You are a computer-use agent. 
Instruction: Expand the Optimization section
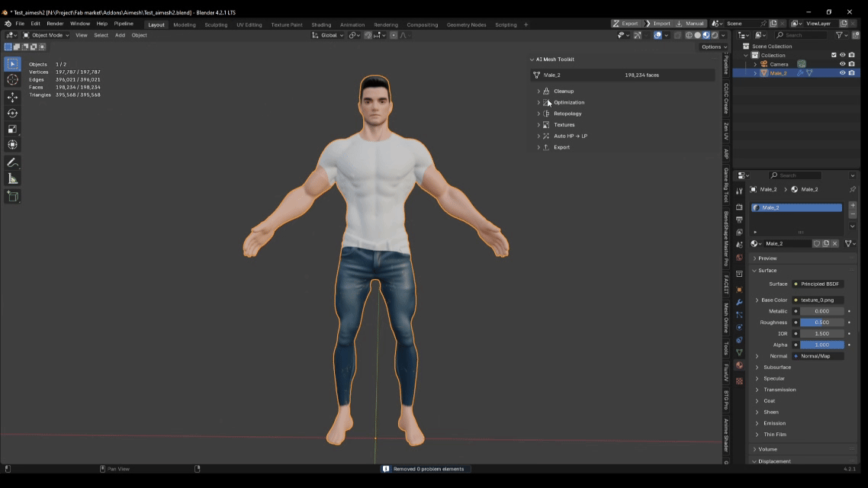point(538,102)
